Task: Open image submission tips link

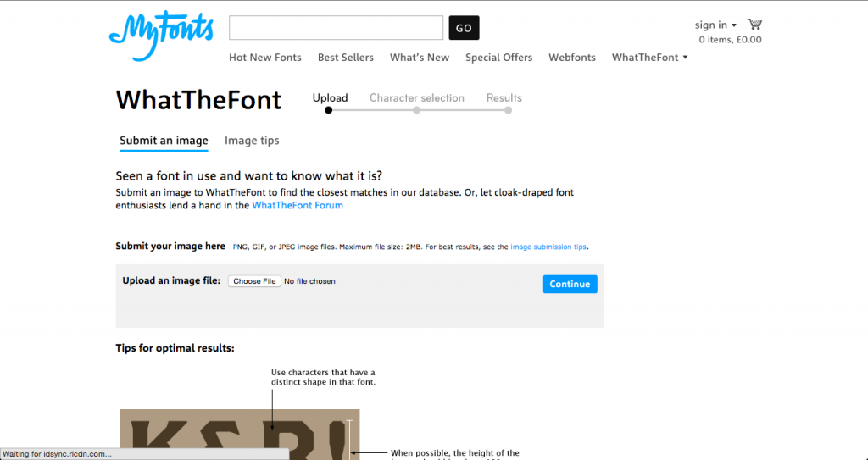Action: coord(548,247)
